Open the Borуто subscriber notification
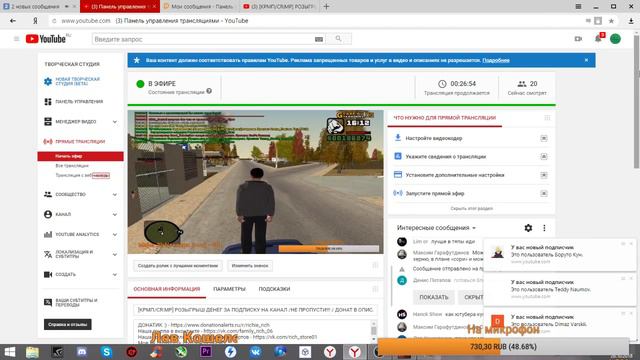Screen dimensions: 640x360 [559, 254]
